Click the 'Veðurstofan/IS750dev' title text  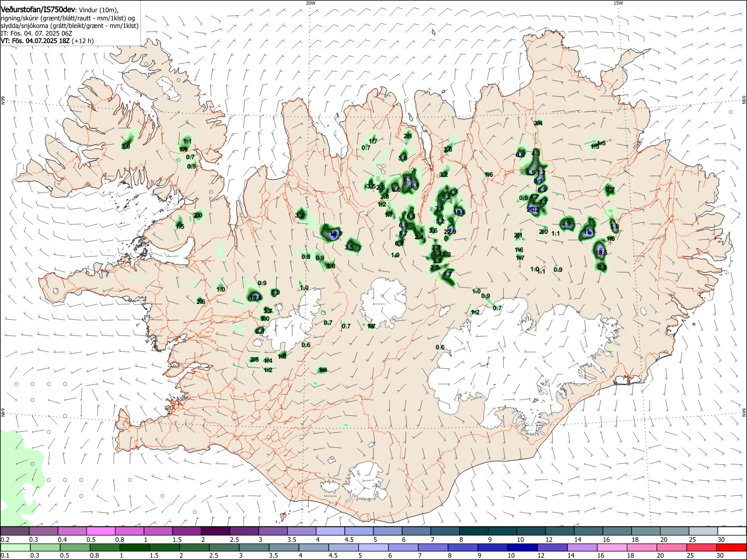[x=38, y=9]
